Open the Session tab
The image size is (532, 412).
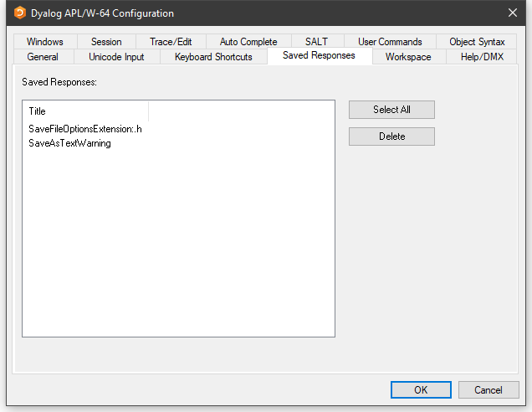coord(106,42)
